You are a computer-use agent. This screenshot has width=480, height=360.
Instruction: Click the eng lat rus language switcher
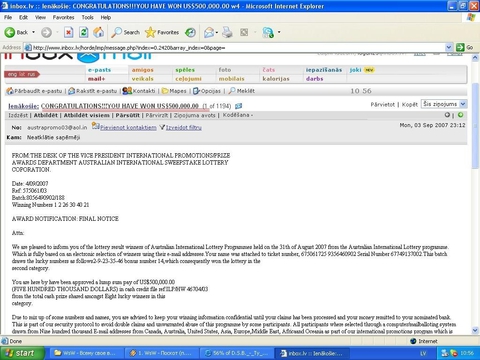click(x=22, y=74)
